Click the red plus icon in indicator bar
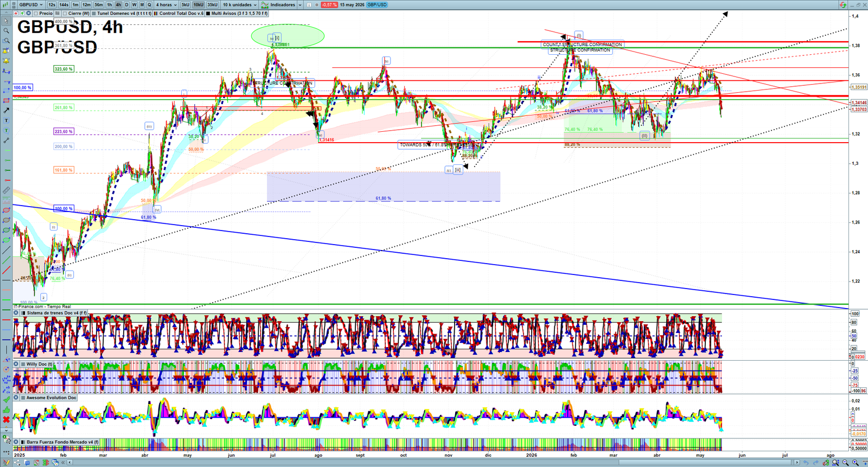The width and height of the screenshot is (868, 467). (16, 14)
